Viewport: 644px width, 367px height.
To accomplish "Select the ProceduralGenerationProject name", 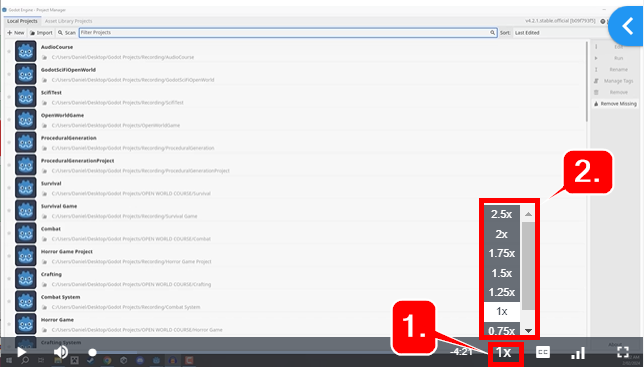I will [77, 161].
